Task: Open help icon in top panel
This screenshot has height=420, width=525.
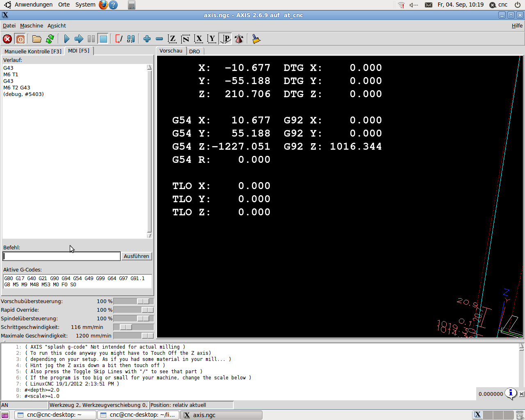Action: click(114, 5)
